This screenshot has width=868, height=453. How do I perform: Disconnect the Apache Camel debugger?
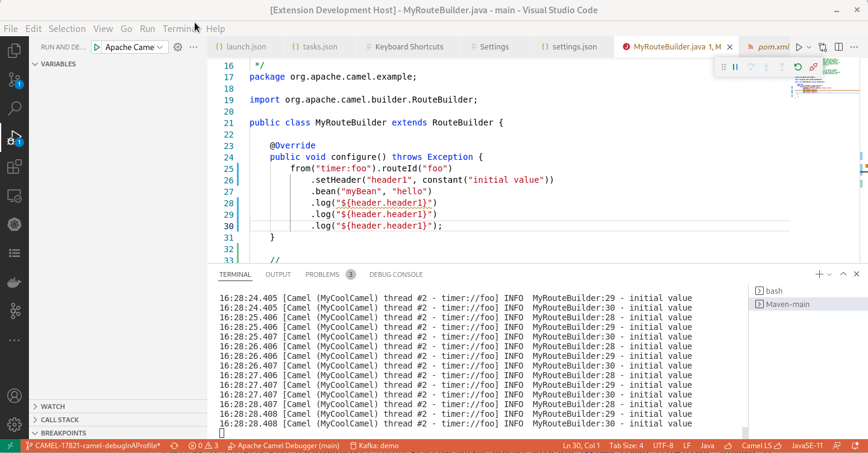click(813, 66)
